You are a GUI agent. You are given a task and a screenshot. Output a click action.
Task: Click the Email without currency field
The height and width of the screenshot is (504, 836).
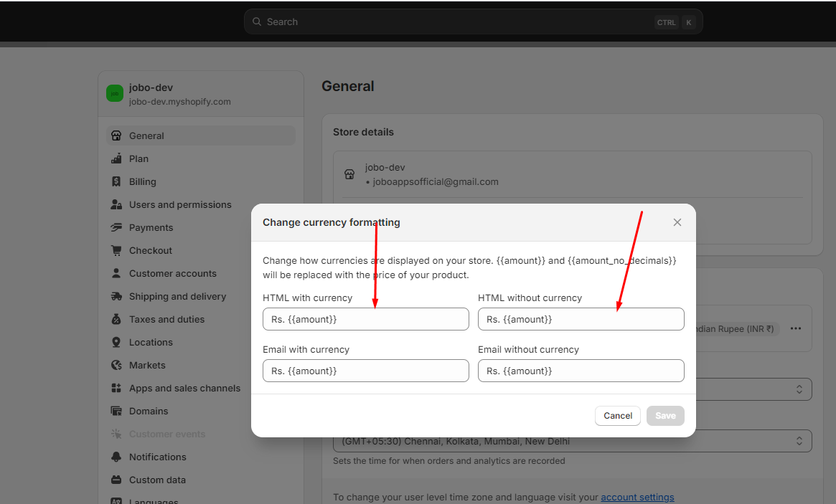pyautogui.click(x=581, y=371)
